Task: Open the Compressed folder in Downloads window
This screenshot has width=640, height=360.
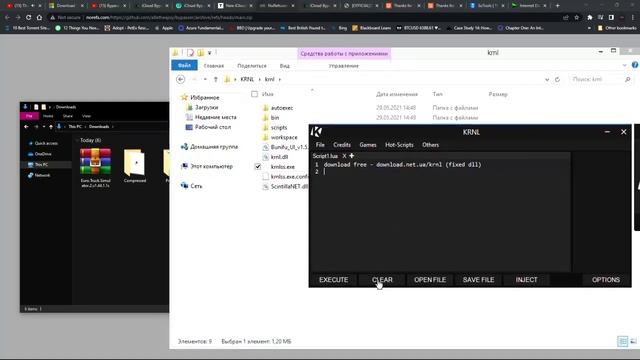Action: pyautogui.click(x=135, y=166)
